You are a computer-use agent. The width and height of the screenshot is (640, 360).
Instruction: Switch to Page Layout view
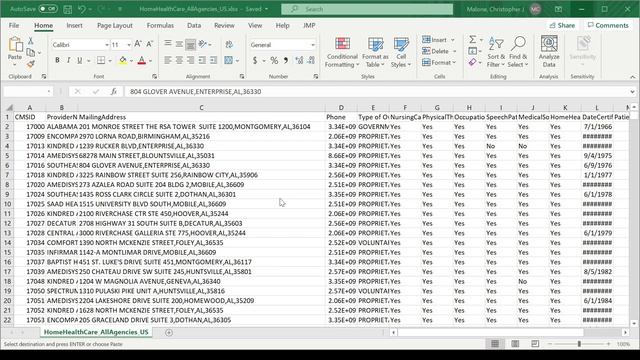tap(515, 344)
